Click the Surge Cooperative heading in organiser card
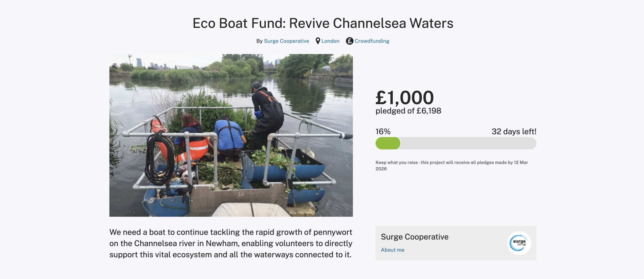The image size is (644, 279). 414,237
